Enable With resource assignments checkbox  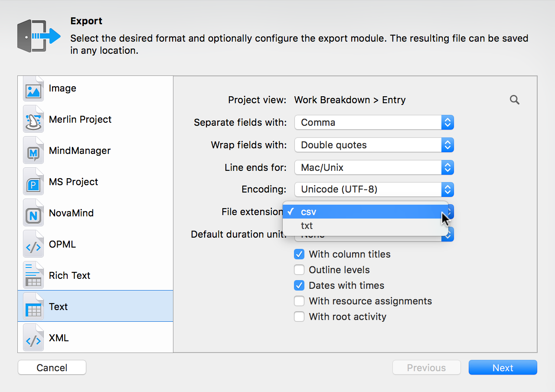[299, 301]
